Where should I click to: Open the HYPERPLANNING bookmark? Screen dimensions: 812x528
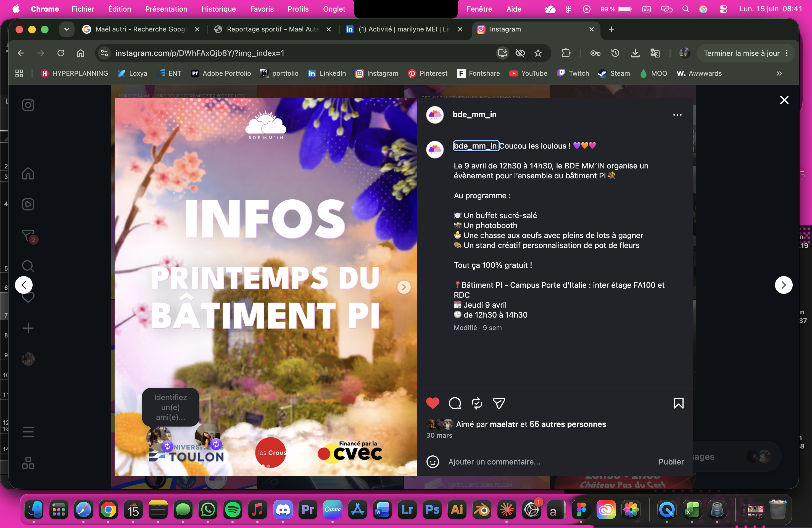[74, 73]
